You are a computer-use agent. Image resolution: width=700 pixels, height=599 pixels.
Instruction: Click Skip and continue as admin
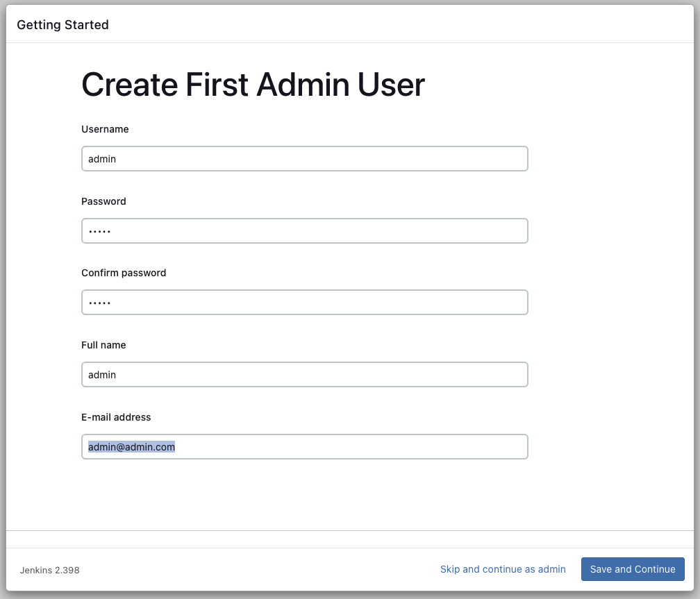[503, 569]
